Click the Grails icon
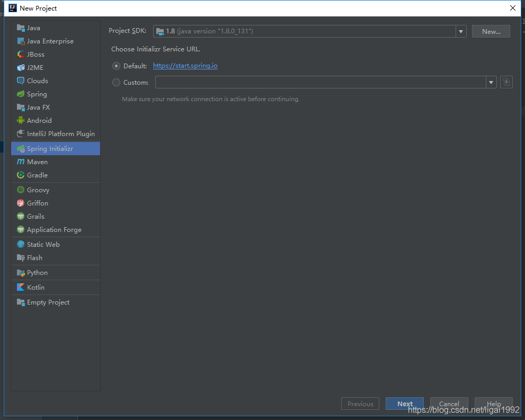Screen dimensions: 525x420 tap(21, 217)
